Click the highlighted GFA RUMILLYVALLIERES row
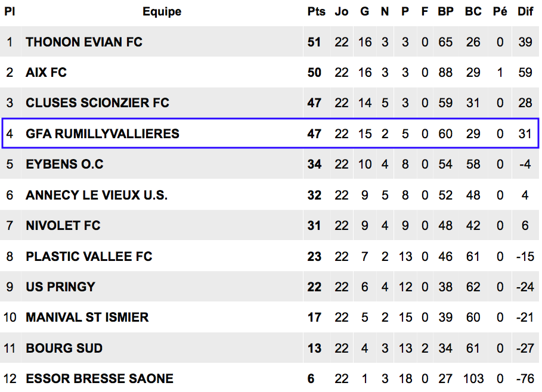This screenshot has height=392, width=542. click(270, 133)
